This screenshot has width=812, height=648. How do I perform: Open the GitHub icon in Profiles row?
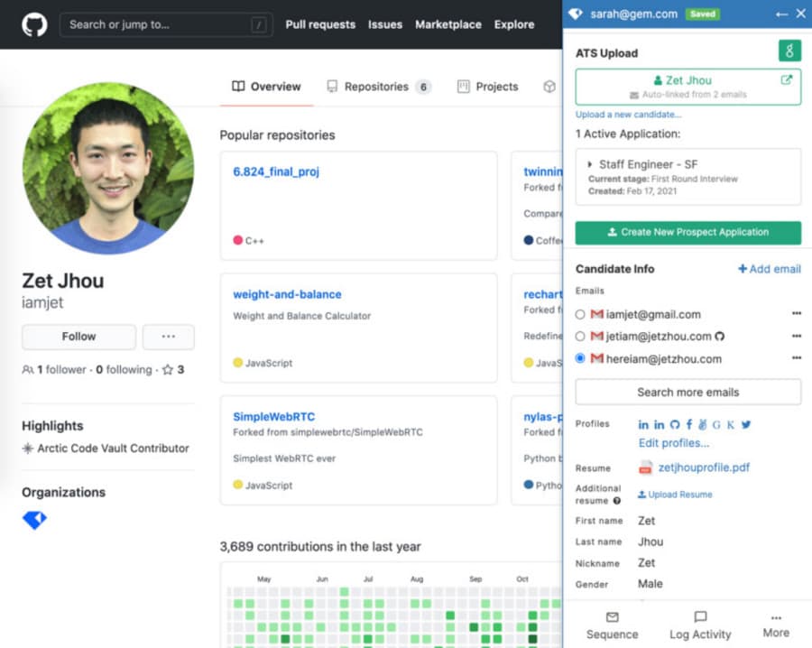tap(676, 423)
